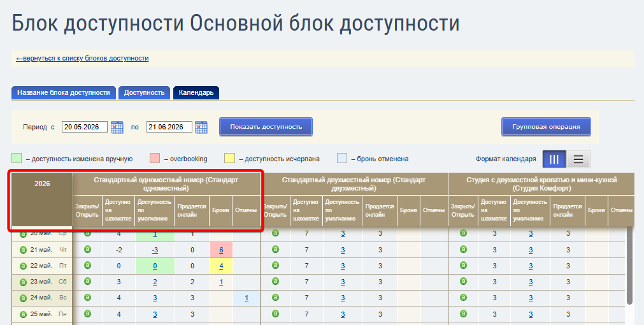Click the Студия с двухместной кроватью header
The height and width of the screenshot is (325, 644).
(541, 184)
